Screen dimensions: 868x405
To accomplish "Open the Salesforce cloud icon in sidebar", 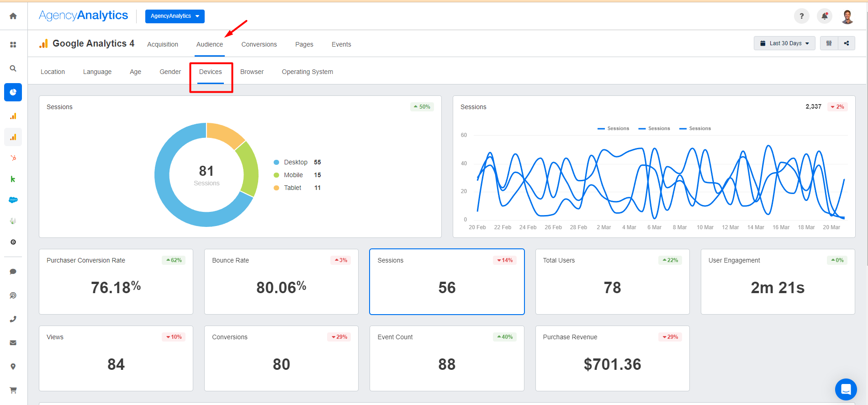I will point(13,200).
